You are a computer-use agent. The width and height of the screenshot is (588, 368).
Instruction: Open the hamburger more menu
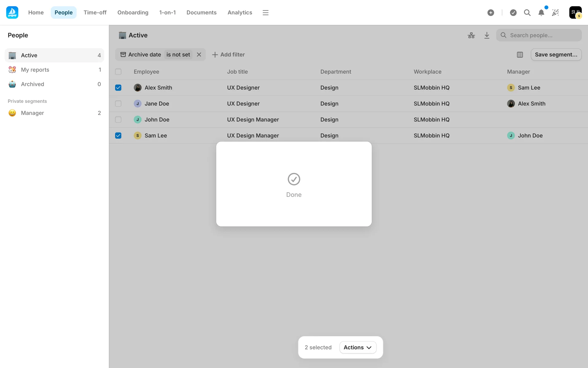pos(266,13)
